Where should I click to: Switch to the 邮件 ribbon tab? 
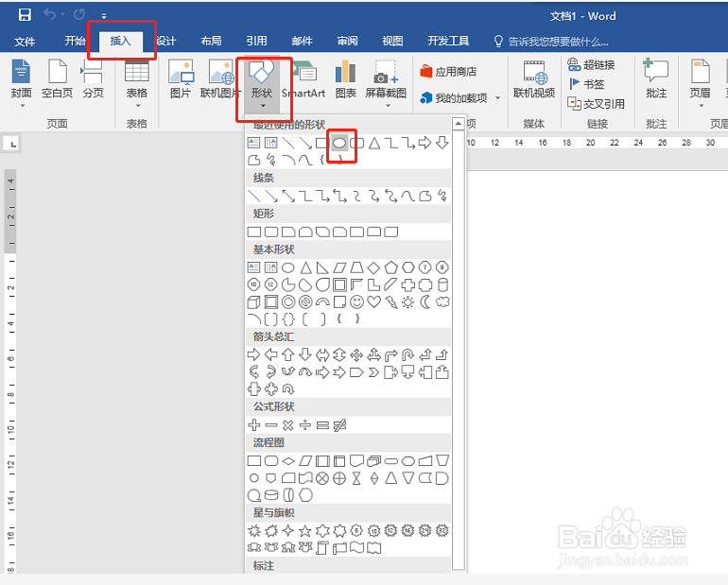click(x=302, y=42)
